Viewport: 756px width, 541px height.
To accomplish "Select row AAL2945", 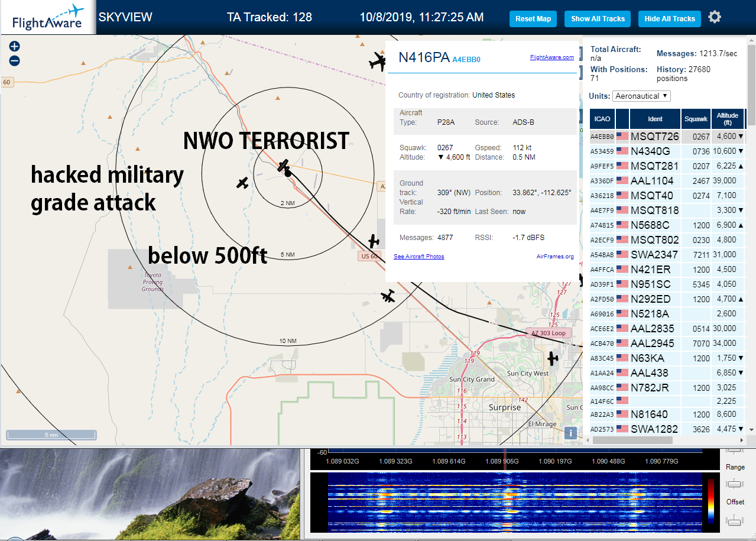I will coord(667,344).
